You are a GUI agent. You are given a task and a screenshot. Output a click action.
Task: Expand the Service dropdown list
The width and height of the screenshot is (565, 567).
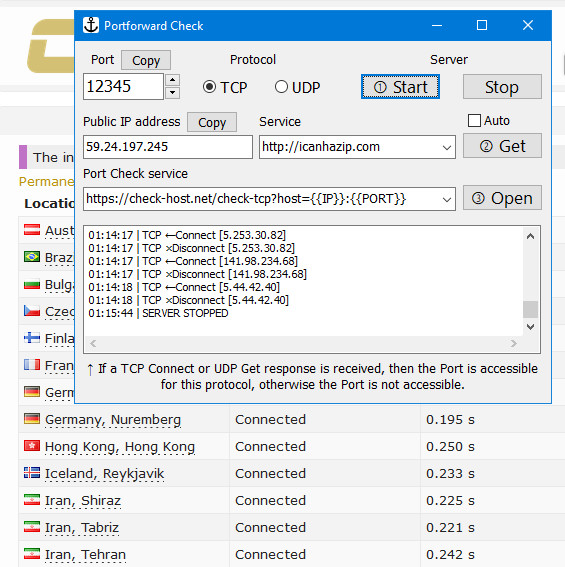(x=447, y=147)
